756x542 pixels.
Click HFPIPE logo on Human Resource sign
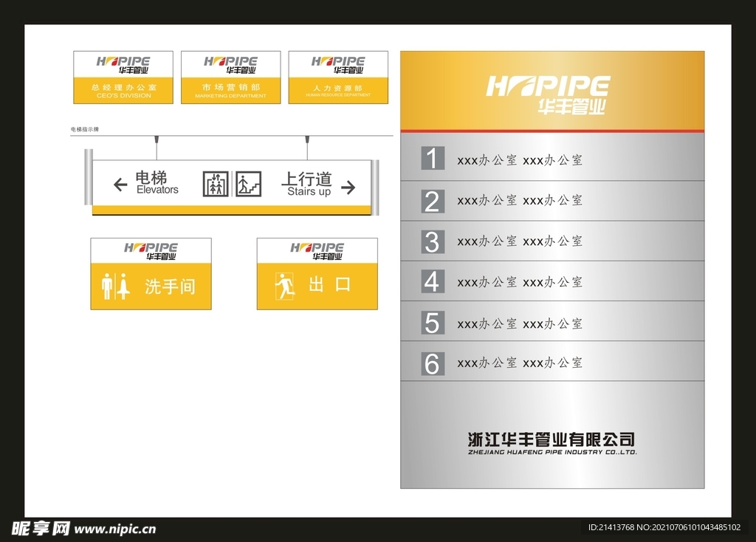[x=338, y=65]
